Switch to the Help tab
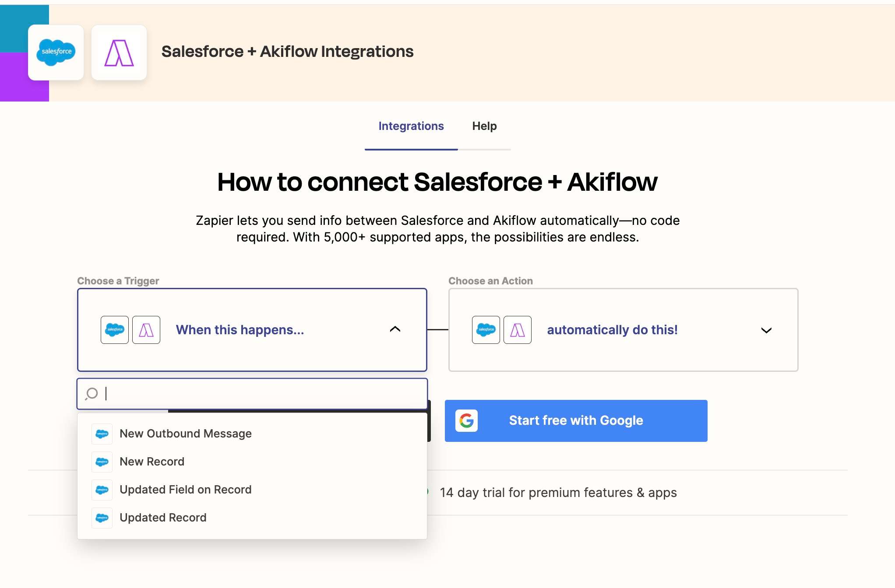 click(x=484, y=126)
